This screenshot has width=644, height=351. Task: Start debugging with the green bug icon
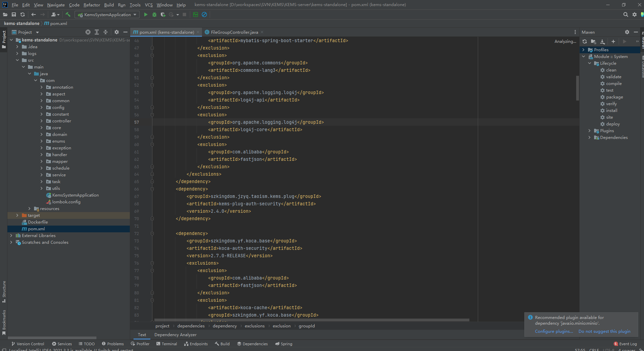click(154, 14)
